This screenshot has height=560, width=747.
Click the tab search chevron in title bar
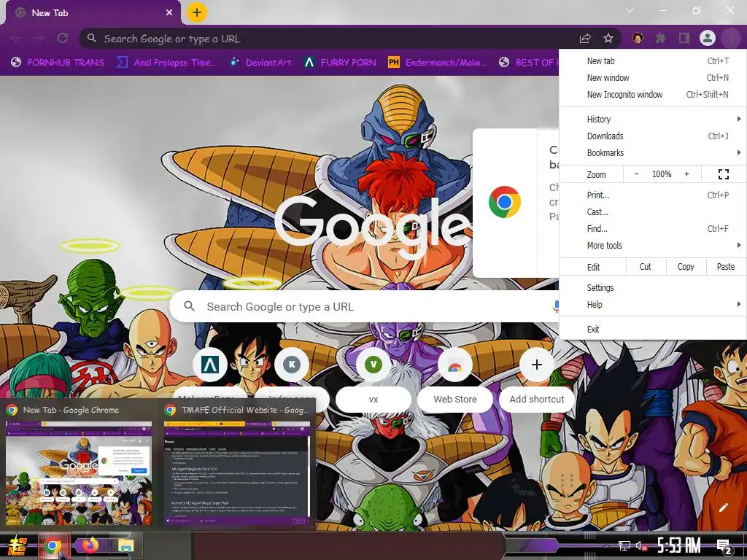click(630, 10)
